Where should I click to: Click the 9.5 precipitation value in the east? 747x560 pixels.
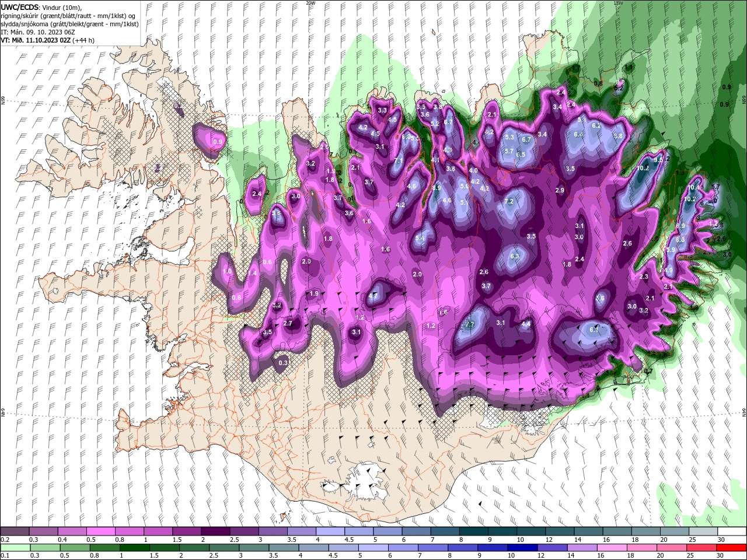tap(658, 159)
